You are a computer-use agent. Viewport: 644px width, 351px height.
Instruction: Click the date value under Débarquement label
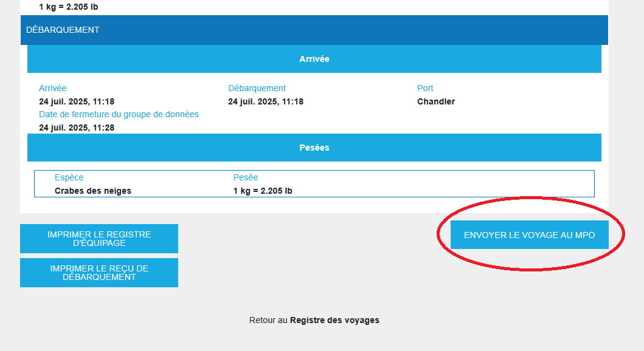pyautogui.click(x=265, y=101)
